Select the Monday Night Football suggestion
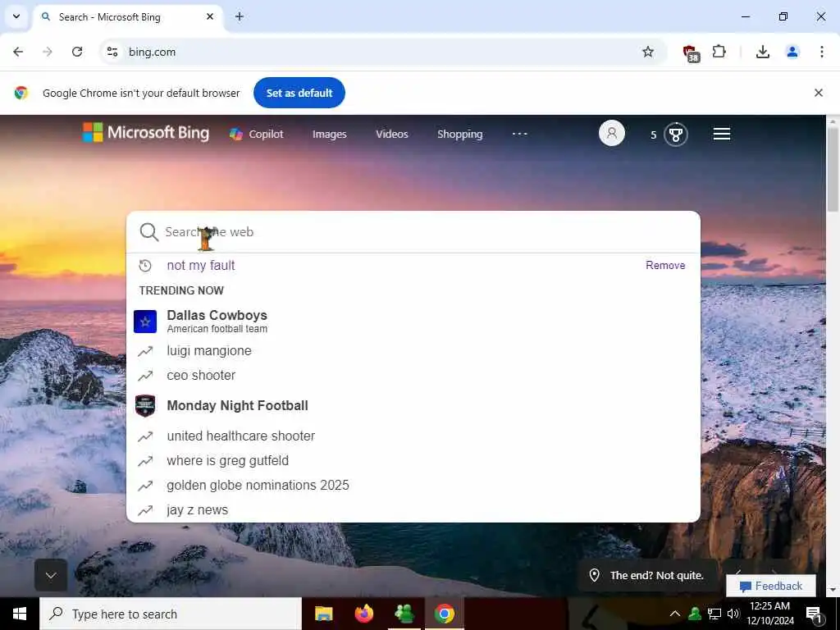Viewport: 840px width, 630px height. click(x=413, y=405)
